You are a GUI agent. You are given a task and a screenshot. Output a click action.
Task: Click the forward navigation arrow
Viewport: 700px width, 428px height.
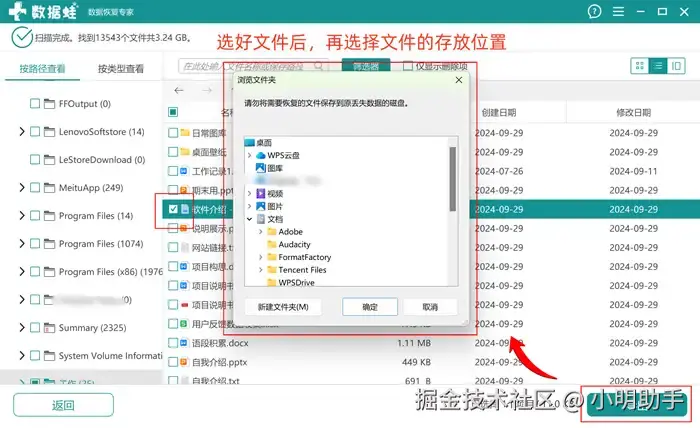(207, 91)
